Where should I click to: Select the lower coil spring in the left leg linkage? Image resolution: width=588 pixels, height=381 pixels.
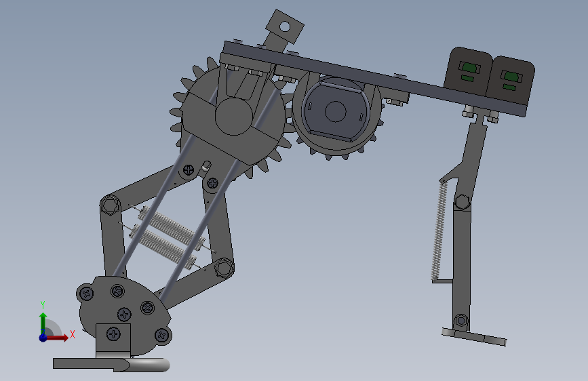click(x=163, y=245)
